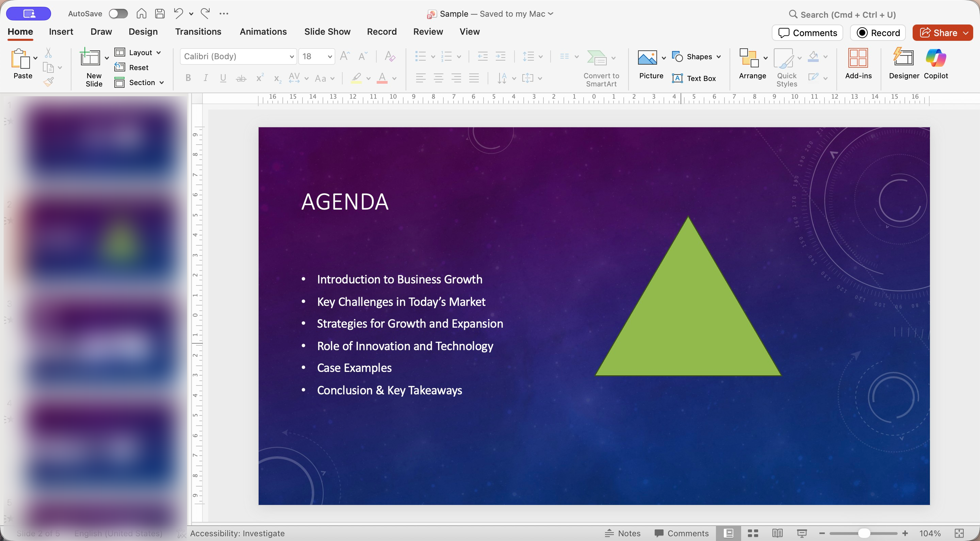Switch to Slide Sorter view icon

click(x=753, y=533)
